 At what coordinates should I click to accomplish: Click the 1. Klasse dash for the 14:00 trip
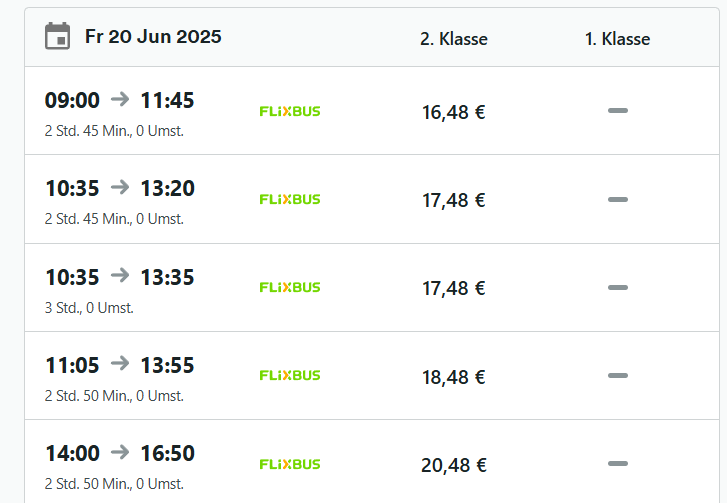click(617, 464)
